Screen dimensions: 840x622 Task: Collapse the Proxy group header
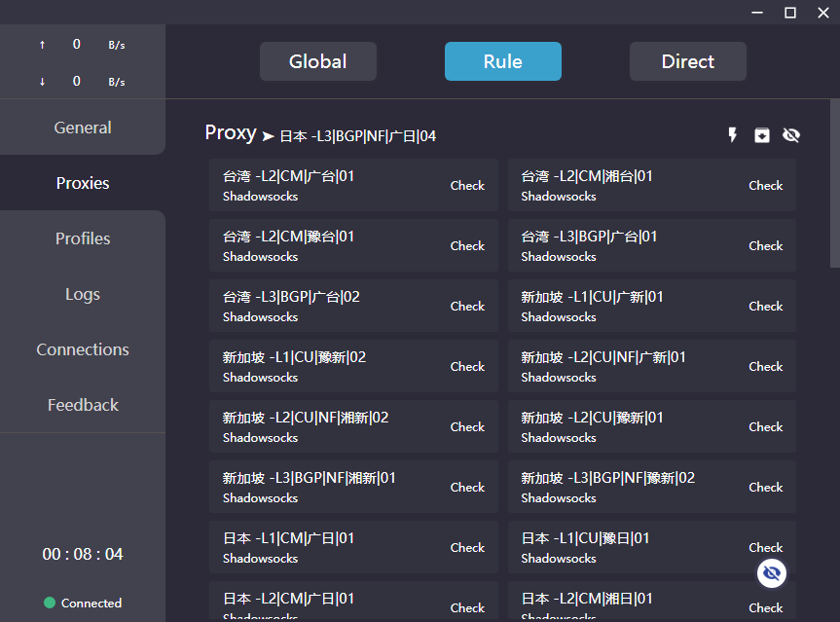tap(231, 133)
